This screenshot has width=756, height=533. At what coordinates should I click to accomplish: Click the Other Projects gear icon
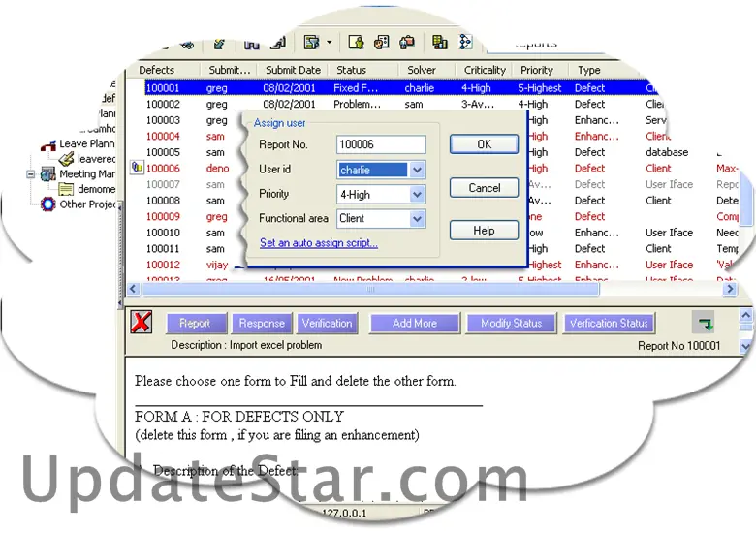coord(48,204)
